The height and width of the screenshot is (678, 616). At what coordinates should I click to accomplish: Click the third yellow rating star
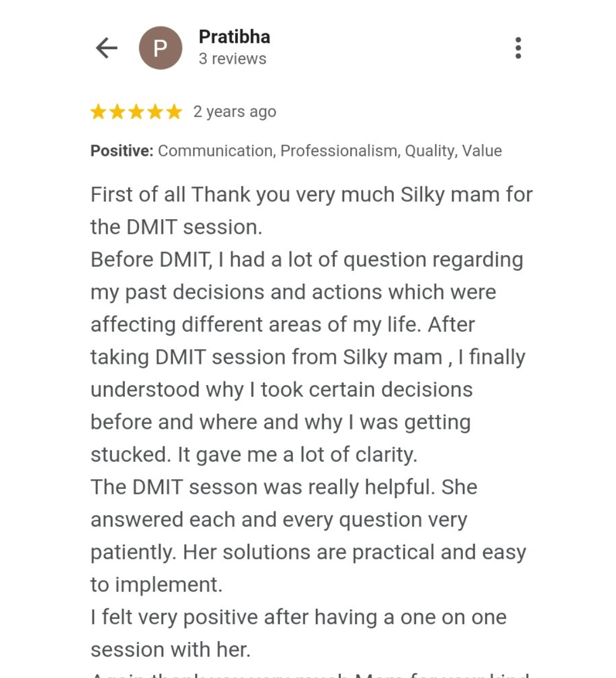click(x=136, y=112)
